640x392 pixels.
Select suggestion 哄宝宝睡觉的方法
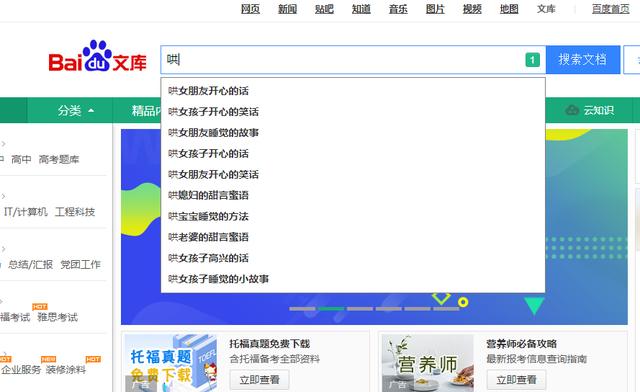[353, 216]
